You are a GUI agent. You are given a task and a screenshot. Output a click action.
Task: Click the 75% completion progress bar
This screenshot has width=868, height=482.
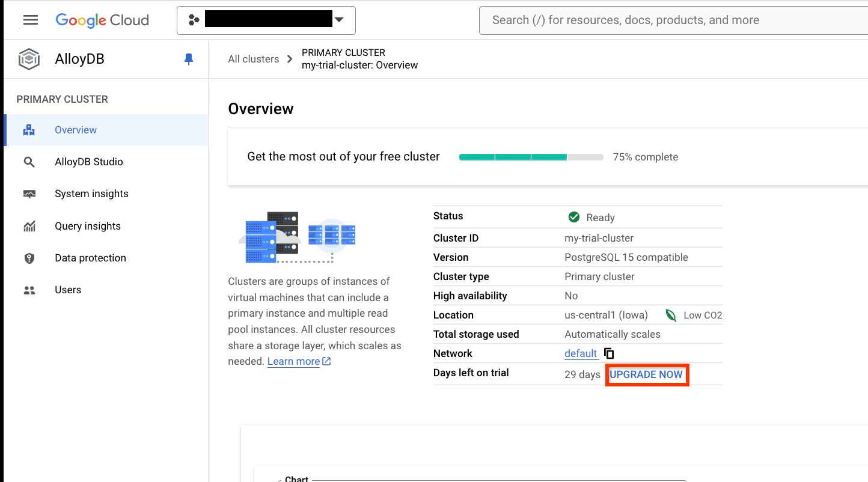[531, 157]
